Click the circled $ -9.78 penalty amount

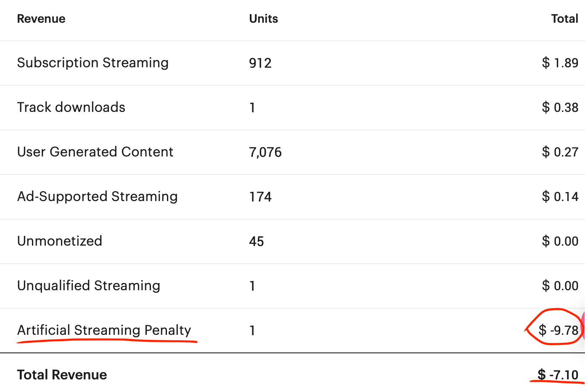[x=558, y=330]
